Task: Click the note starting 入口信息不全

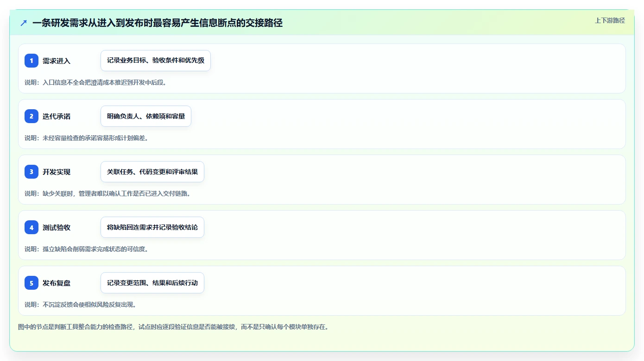Action: click(95, 82)
